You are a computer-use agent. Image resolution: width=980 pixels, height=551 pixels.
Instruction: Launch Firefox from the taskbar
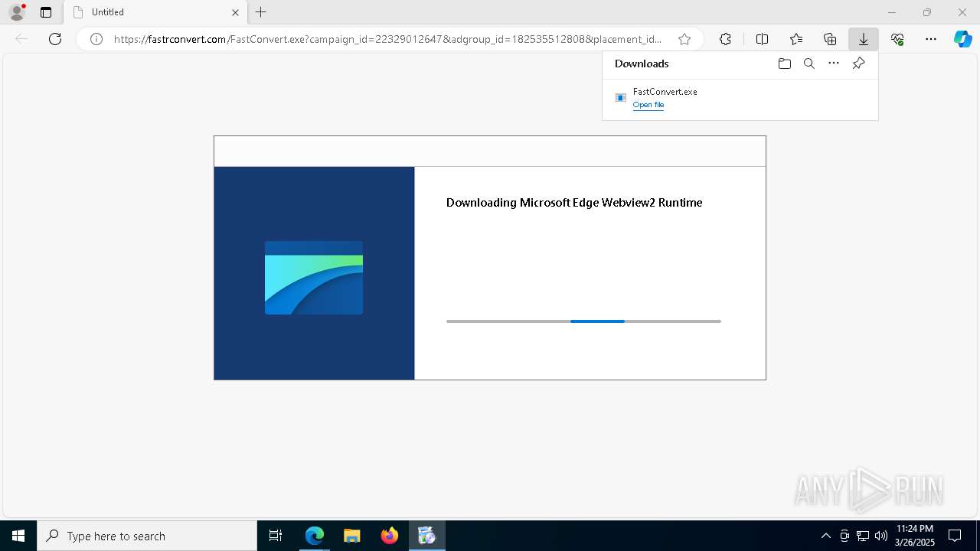pyautogui.click(x=390, y=536)
